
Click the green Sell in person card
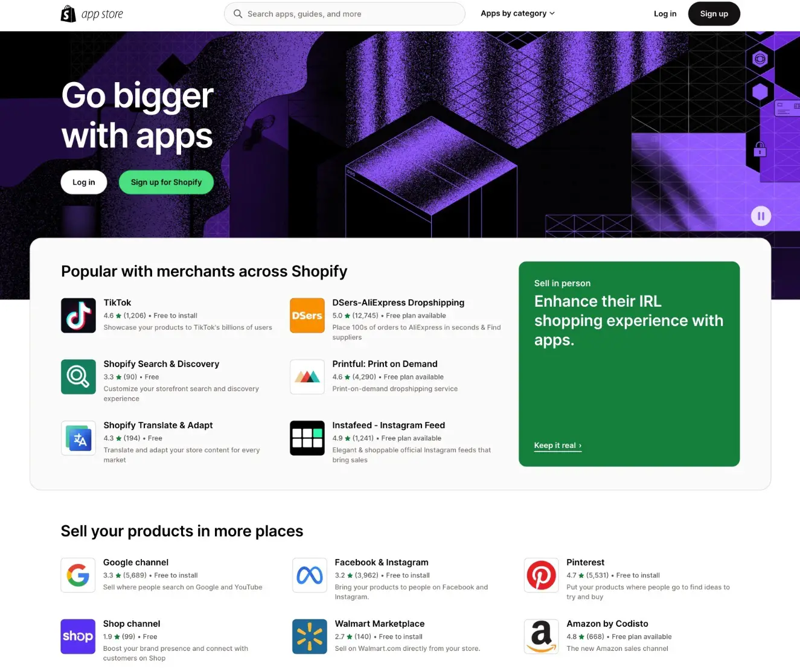(629, 364)
